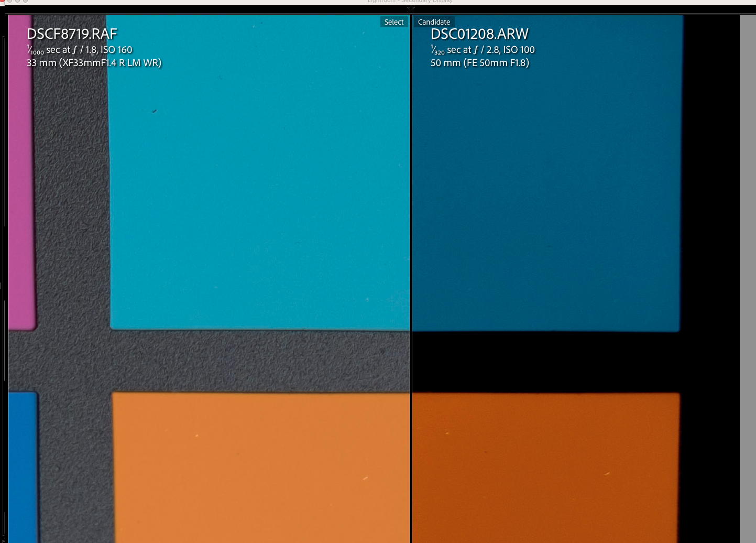The height and width of the screenshot is (543, 756).
Task: Click the Select label badge
Action: (x=394, y=22)
